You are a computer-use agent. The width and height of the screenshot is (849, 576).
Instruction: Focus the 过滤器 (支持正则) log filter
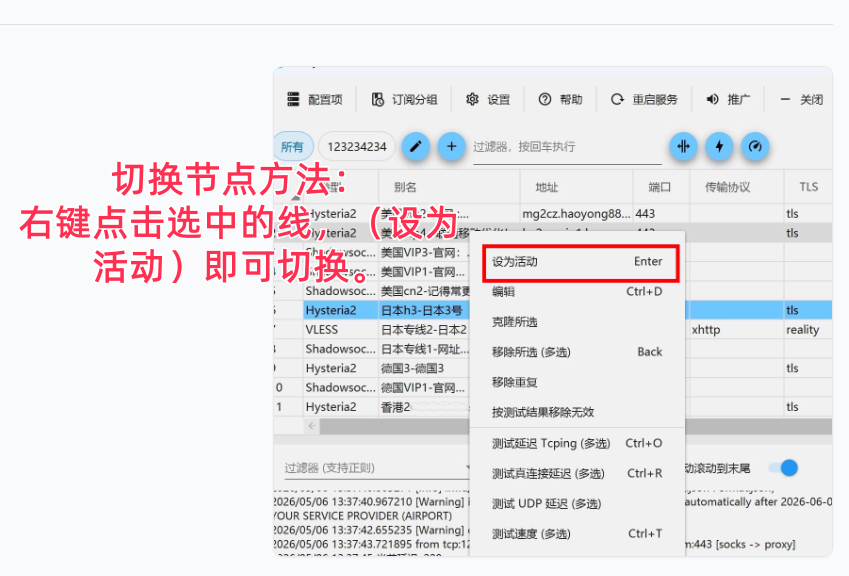click(x=377, y=468)
